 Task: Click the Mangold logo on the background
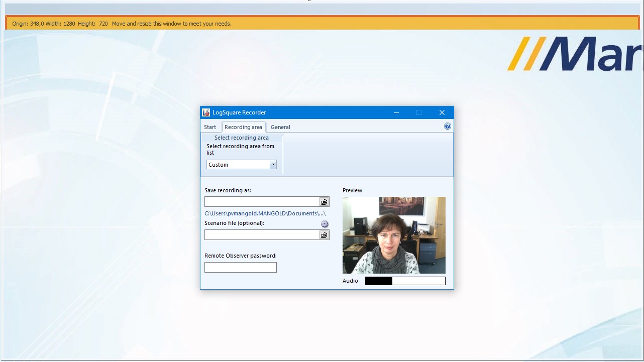point(575,54)
